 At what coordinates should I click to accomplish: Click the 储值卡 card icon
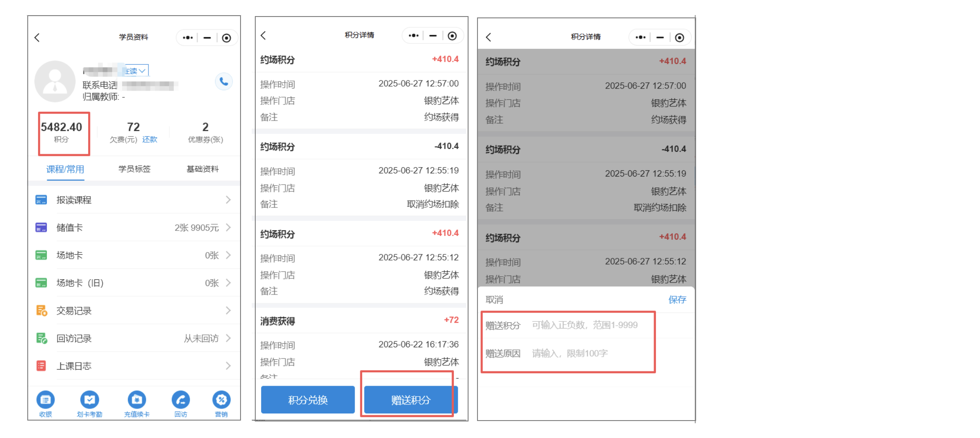(x=41, y=227)
